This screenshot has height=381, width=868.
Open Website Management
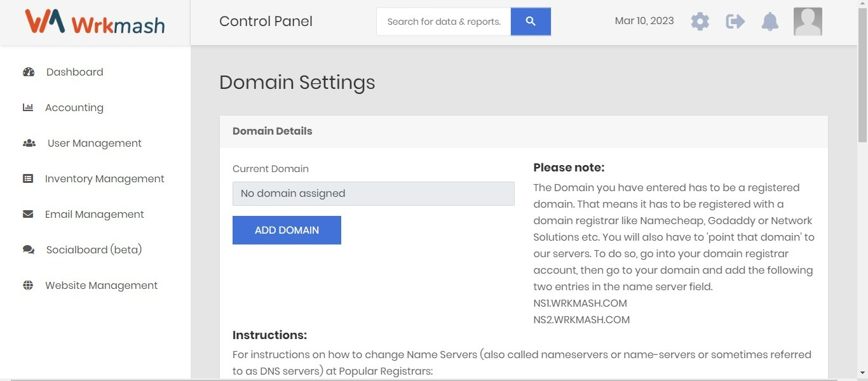101,285
